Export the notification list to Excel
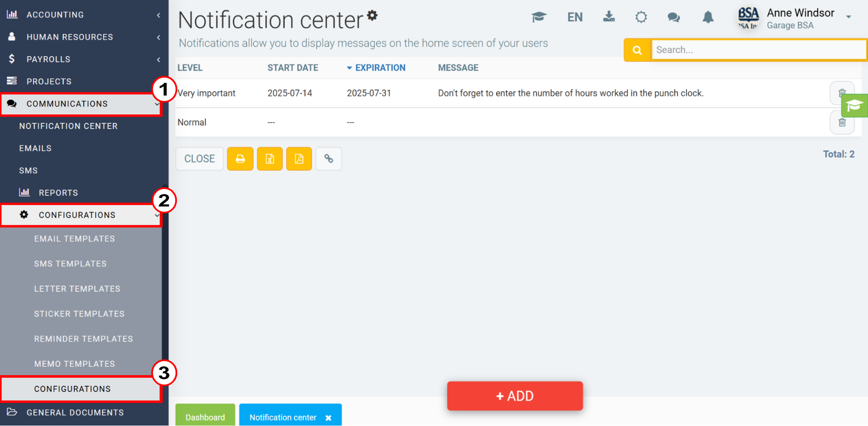The width and height of the screenshot is (868, 426). 269,158
